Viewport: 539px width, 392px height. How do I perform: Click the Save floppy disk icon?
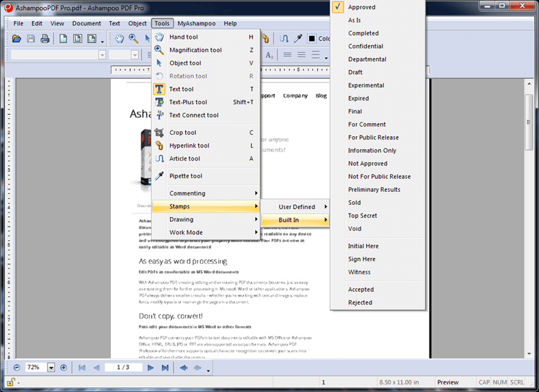pyautogui.click(x=31, y=39)
